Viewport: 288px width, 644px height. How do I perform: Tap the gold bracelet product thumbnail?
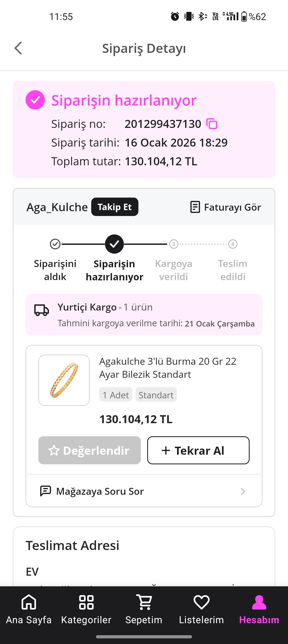click(64, 380)
